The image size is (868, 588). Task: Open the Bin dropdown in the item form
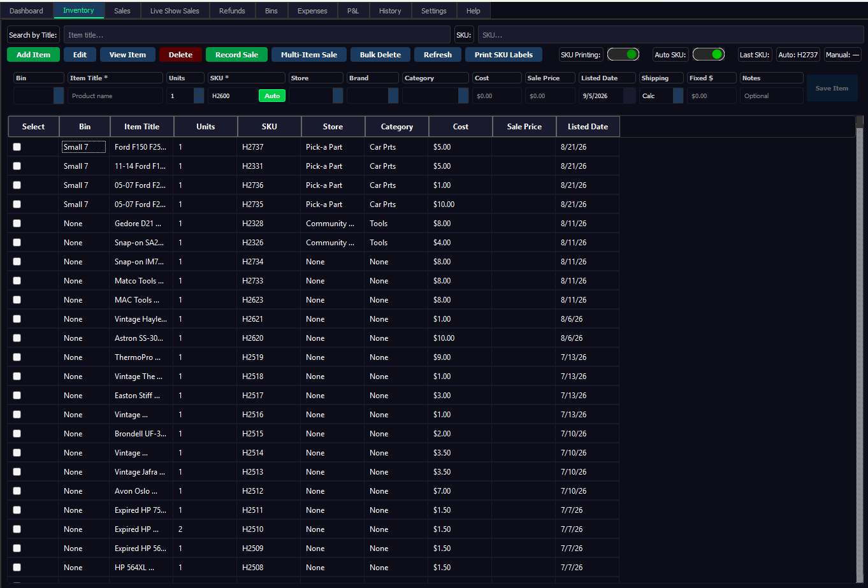click(59, 96)
